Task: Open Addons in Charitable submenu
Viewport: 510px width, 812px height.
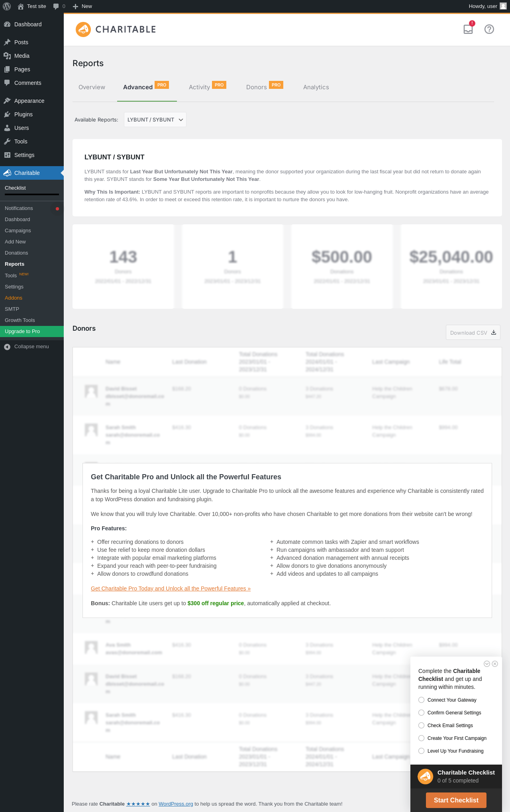Action: [14, 298]
